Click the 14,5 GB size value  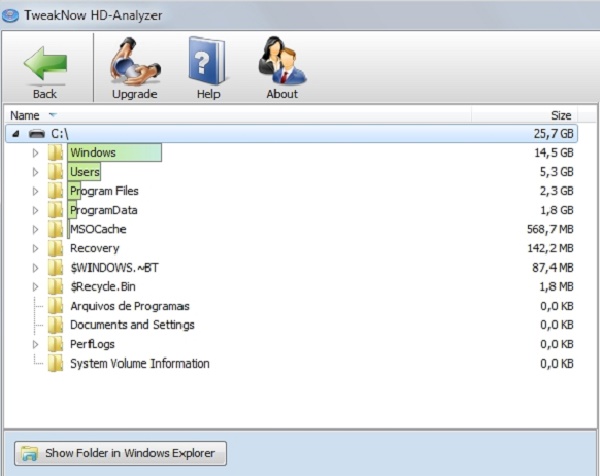point(553,153)
